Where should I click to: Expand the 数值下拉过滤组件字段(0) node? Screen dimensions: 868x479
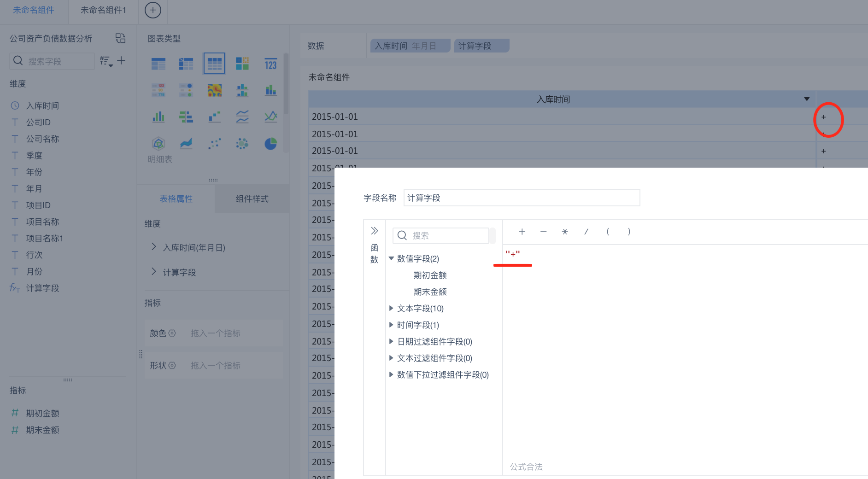pos(391,374)
